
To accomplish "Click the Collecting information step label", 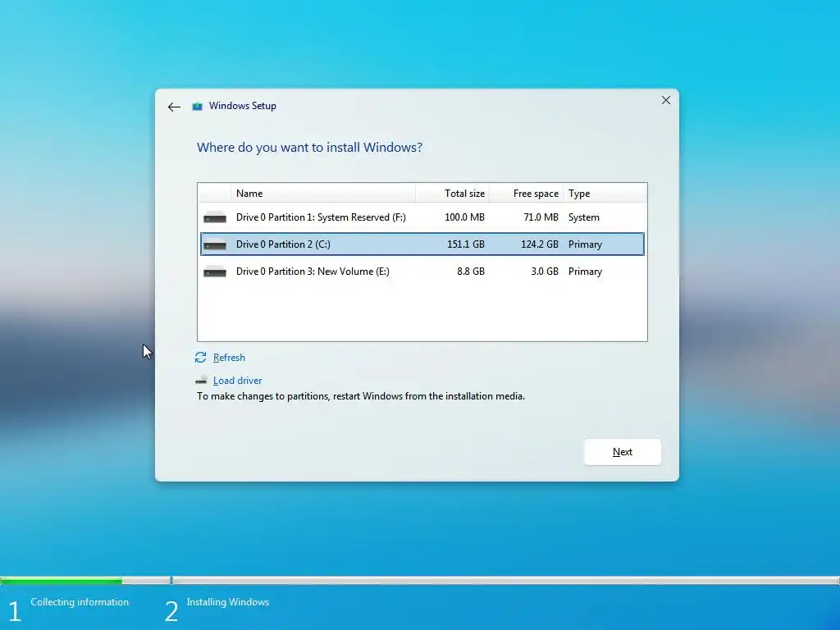I will click(80, 602).
